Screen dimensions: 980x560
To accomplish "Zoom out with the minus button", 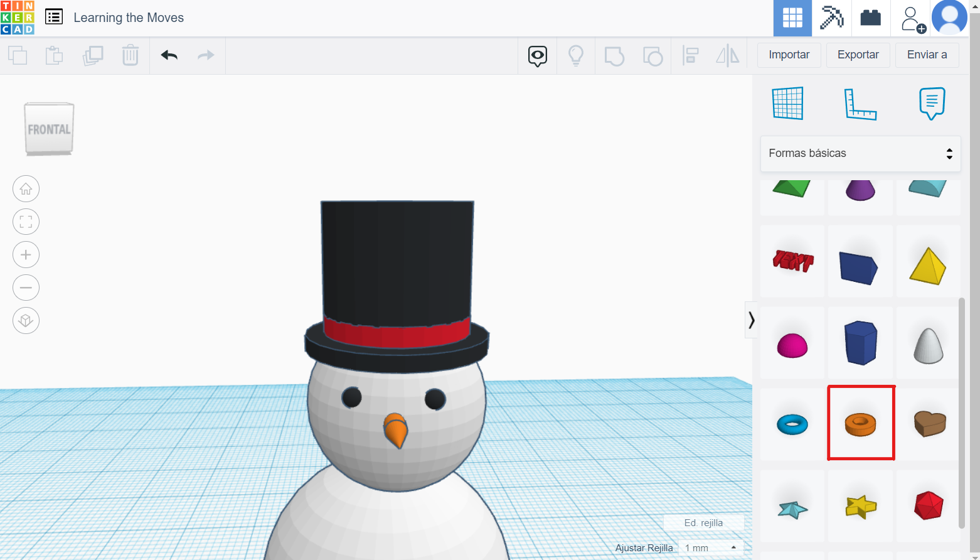I will tap(26, 288).
